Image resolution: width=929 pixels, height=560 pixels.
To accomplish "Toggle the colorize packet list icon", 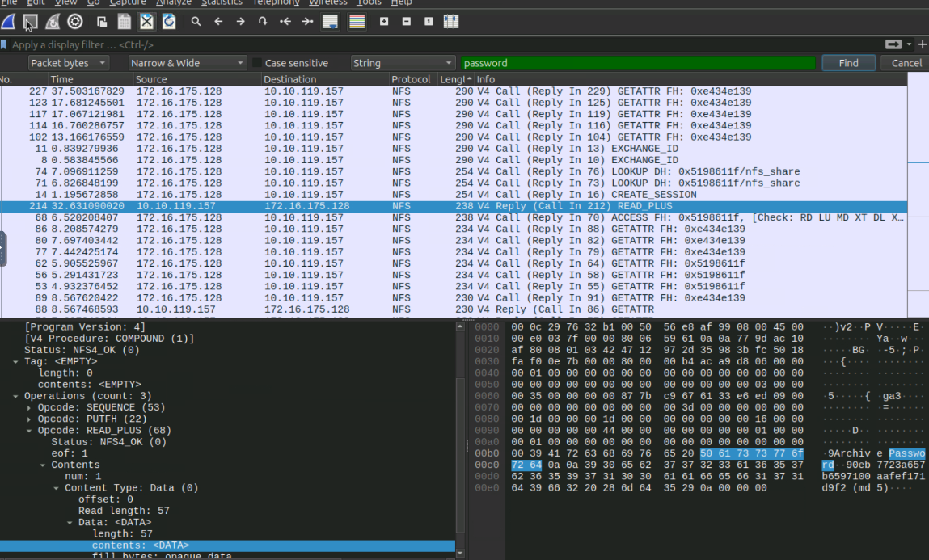I will pos(357,22).
